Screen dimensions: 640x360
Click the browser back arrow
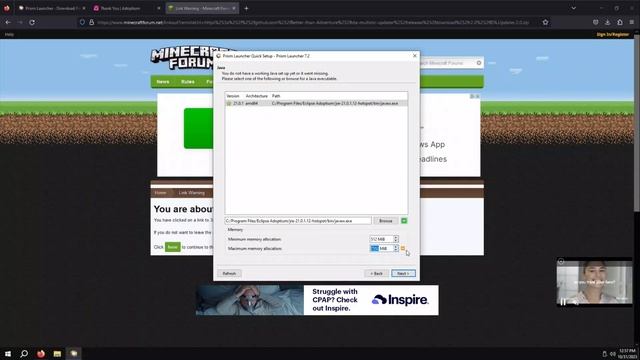[8, 22]
